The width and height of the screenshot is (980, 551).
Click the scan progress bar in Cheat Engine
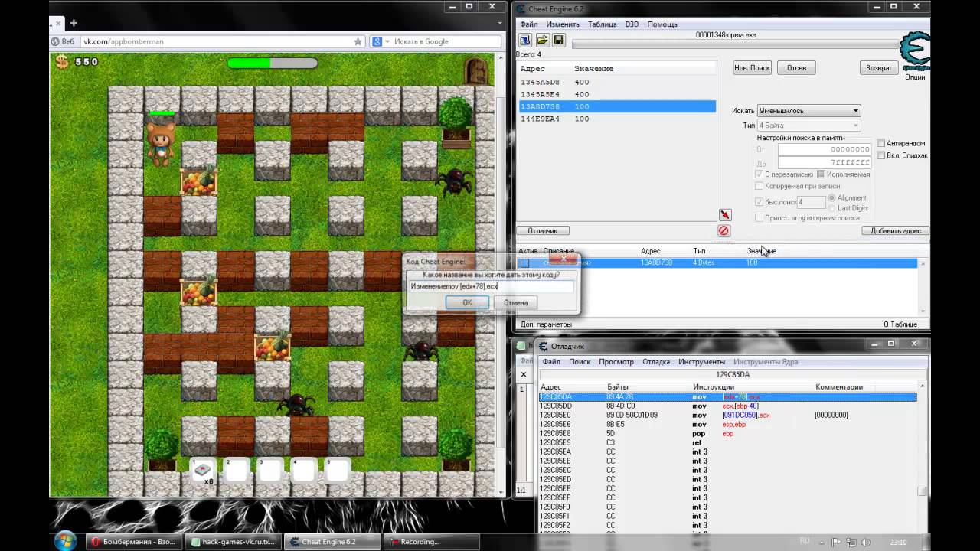[735, 44]
